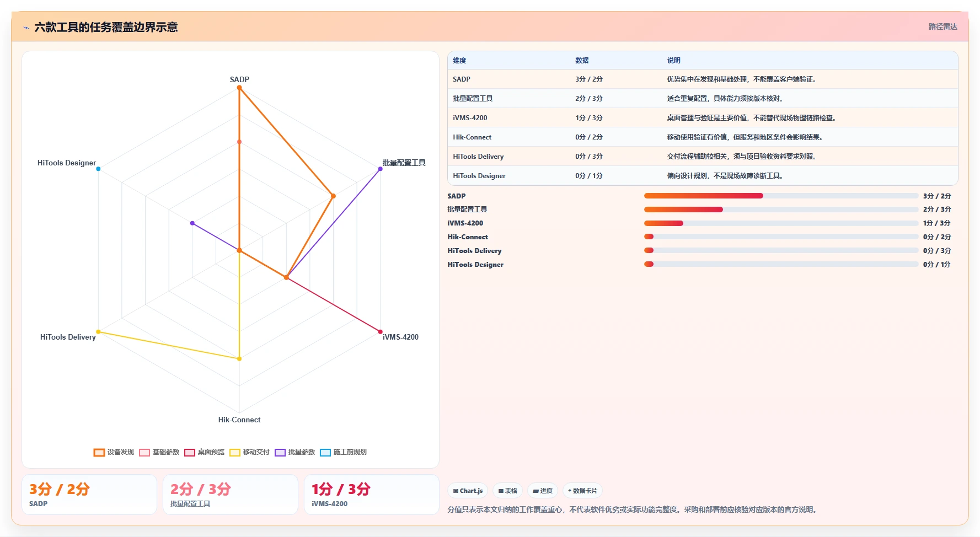Image resolution: width=980 pixels, height=537 pixels.
Task: Click the red point at iVMS-4200 axis end
Action: (x=380, y=332)
